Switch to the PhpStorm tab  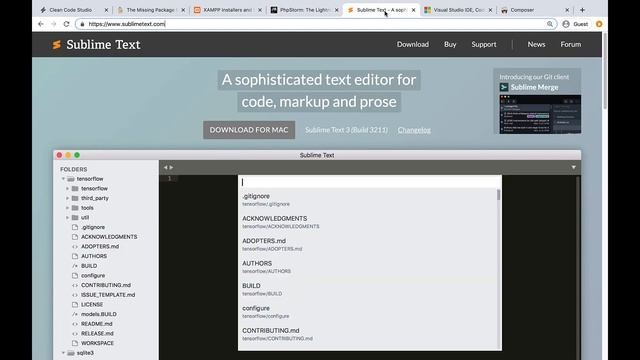tap(305, 10)
